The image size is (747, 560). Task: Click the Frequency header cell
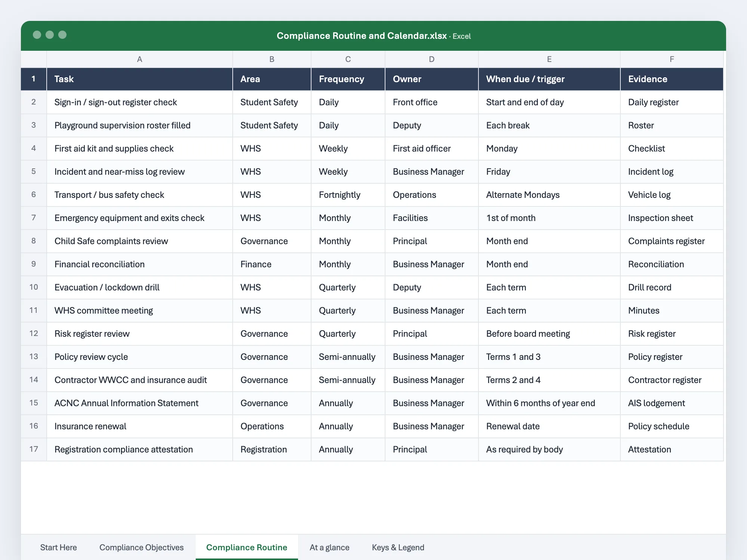348,79
